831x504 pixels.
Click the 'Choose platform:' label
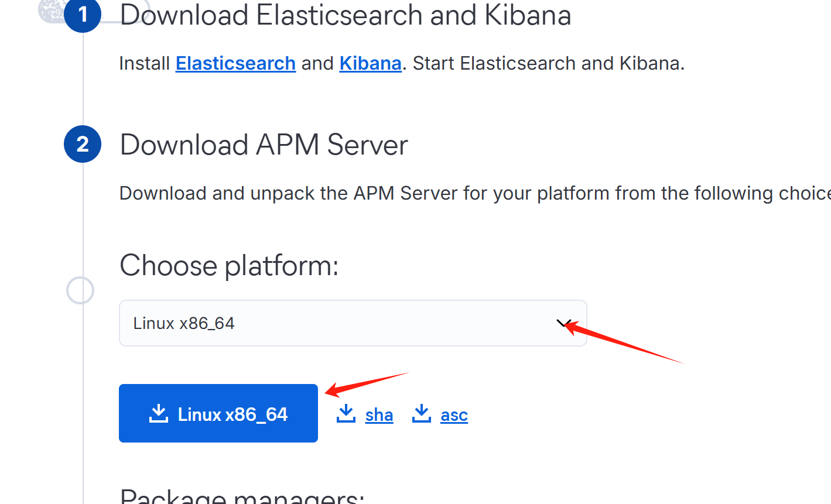coord(229,266)
